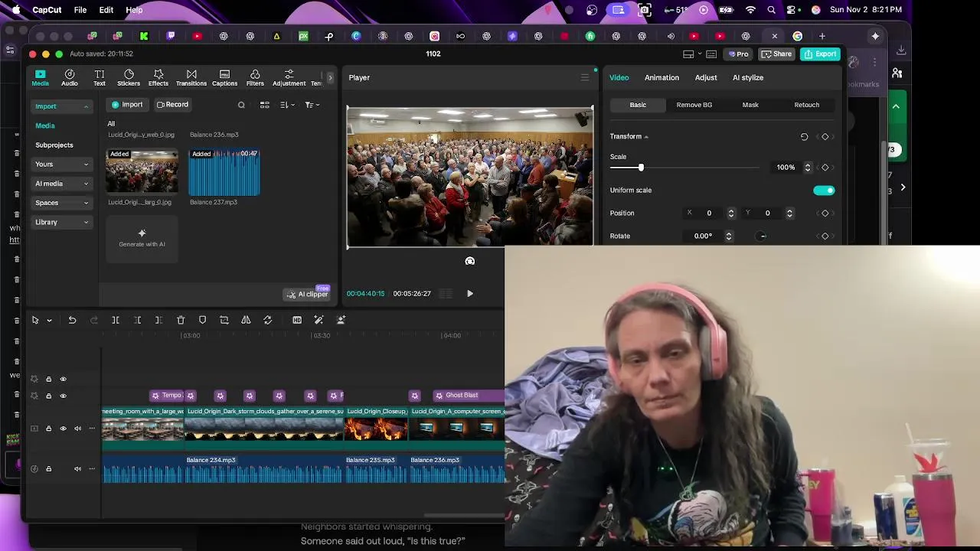The height and width of the screenshot is (551, 980).
Task: Click the Export button
Action: pos(820,54)
